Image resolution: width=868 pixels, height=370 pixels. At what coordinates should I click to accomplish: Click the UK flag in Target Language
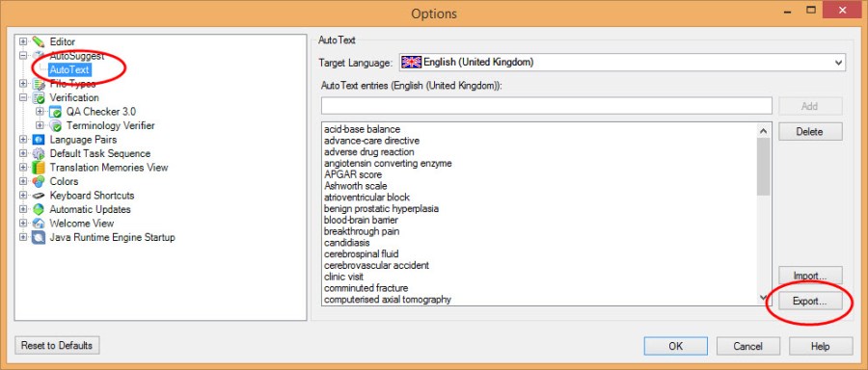tap(411, 62)
